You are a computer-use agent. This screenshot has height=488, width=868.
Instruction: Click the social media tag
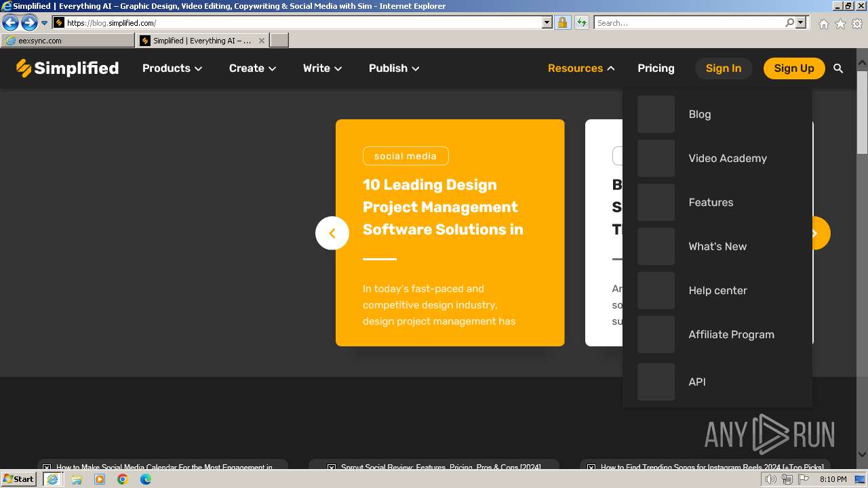[x=406, y=156]
